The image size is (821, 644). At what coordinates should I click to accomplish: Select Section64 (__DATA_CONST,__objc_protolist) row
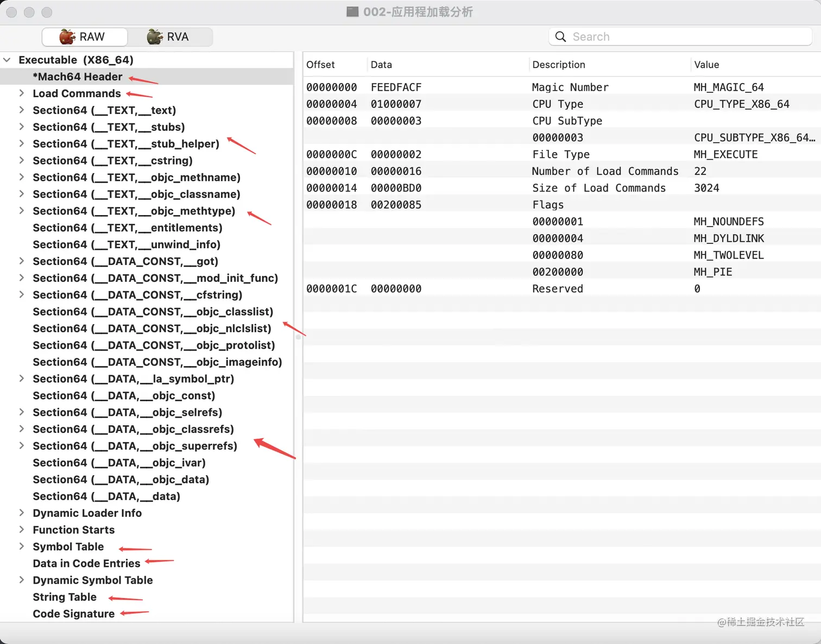147,346
